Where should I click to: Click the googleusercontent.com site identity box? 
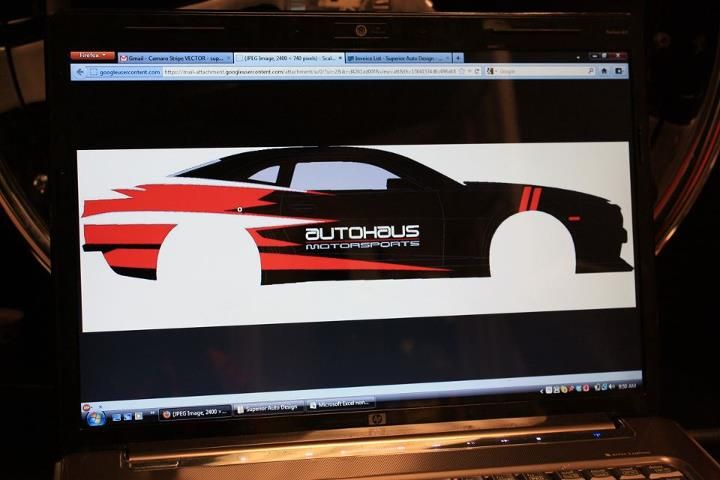(x=125, y=72)
